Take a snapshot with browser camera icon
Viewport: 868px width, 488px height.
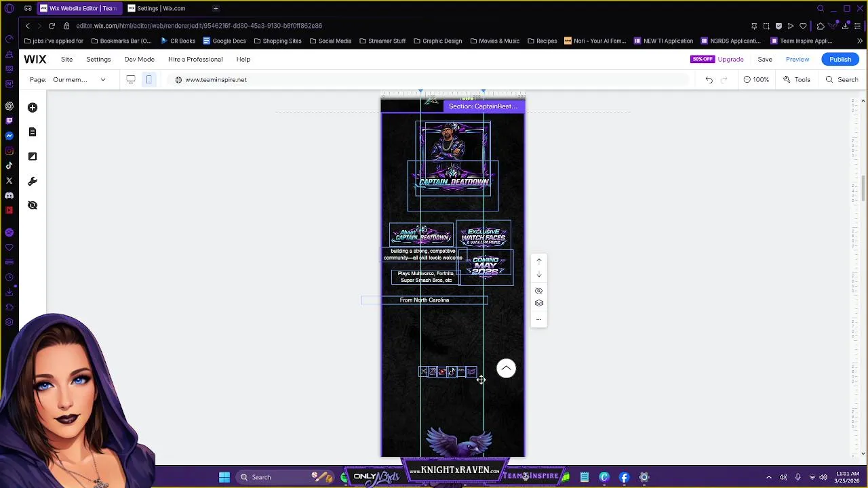point(766,26)
